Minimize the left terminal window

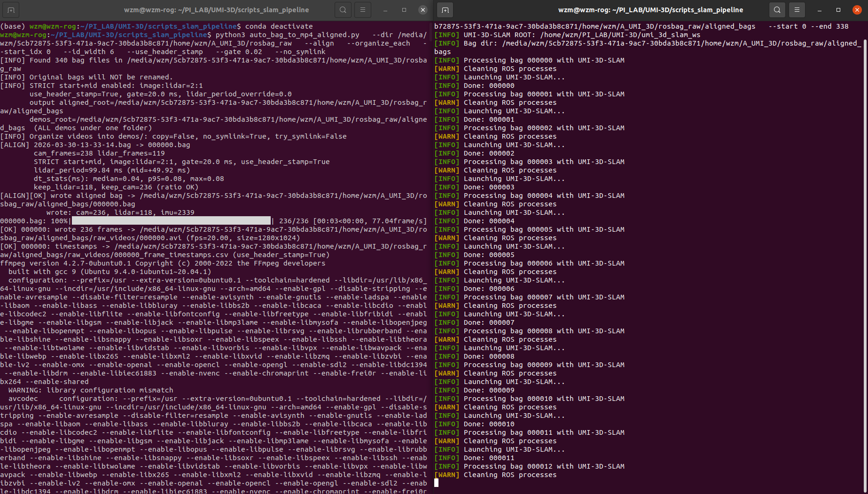point(385,10)
